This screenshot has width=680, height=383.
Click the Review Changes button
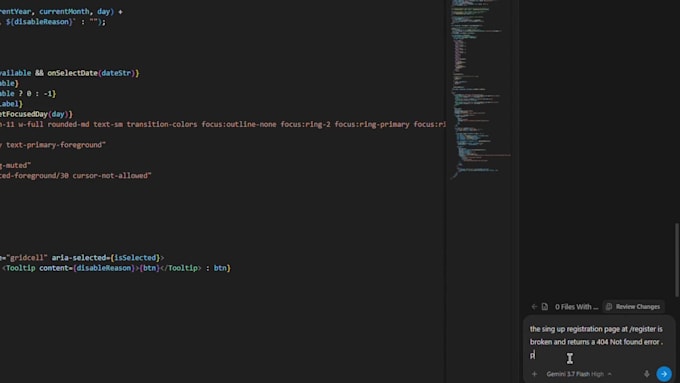[633, 307]
